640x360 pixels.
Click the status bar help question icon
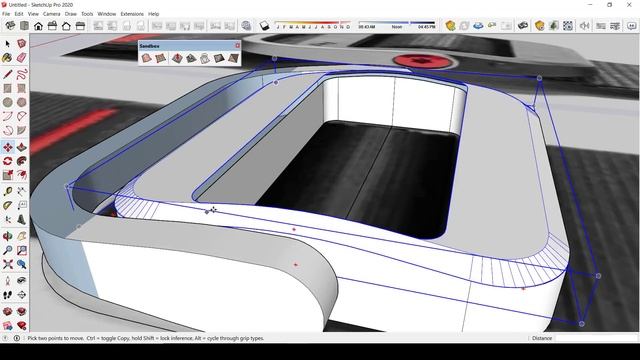(5, 338)
